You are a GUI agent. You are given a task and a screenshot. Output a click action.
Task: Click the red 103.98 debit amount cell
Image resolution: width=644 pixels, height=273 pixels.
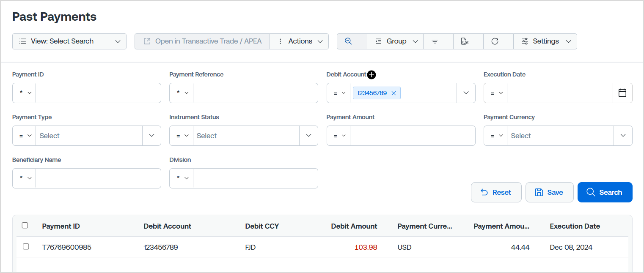coord(366,247)
